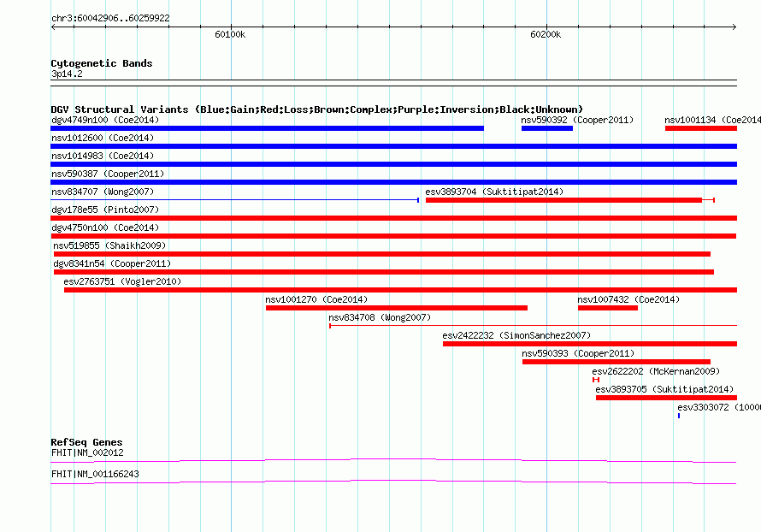Click the FHIT|NM_002012 gene label
Screen dimensions: 761x532
click(x=87, y=452)
